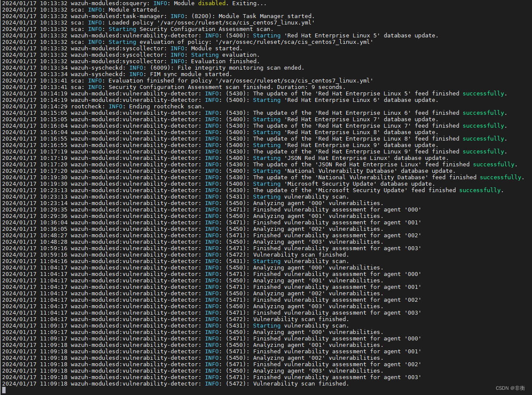Image resolution: width=532 pixels, height=395 pixels.
Task: Click 'Starting Microsoft Security Update database update' line
Action: (218, 184)
